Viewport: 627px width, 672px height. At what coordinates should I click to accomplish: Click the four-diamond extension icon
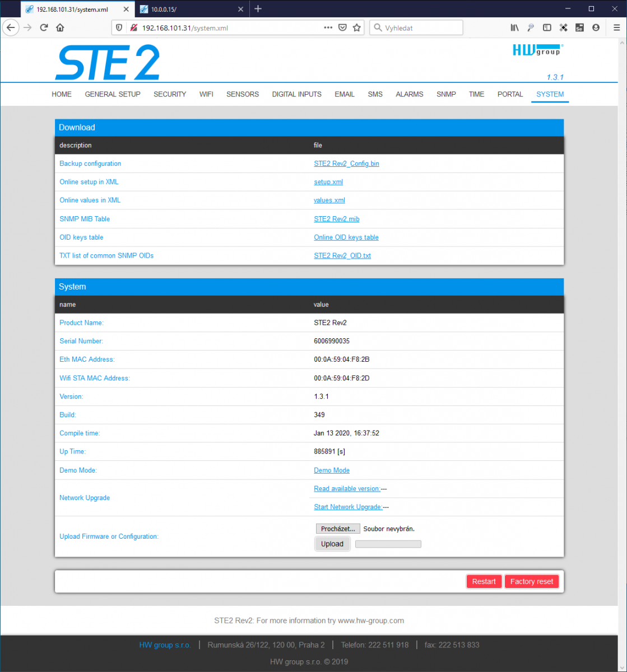click(x=563, y=27)
